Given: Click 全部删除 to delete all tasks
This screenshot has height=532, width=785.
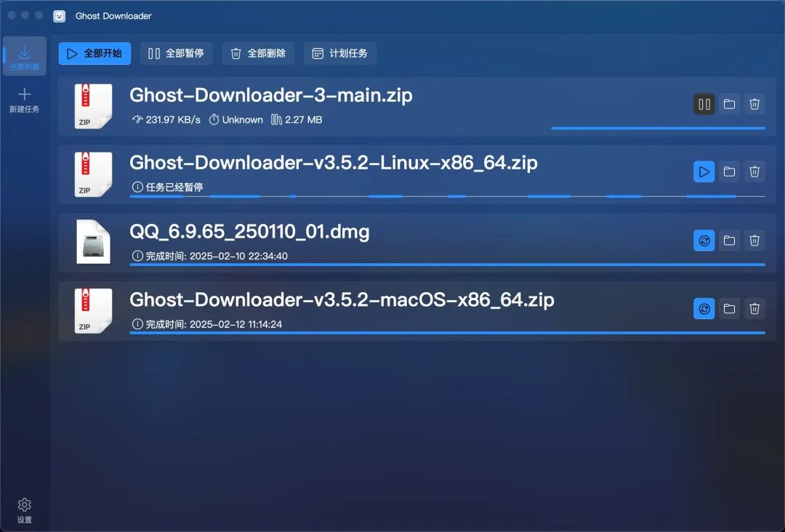Looking at the screenshot, I should pos(258,54).
